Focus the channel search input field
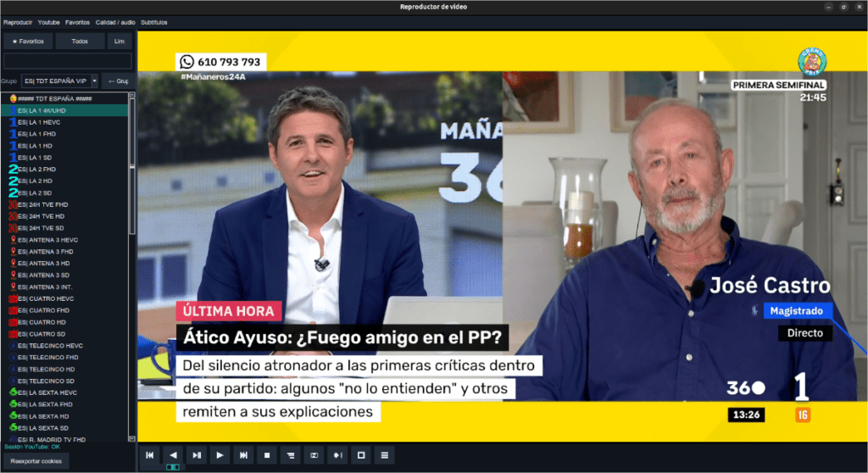This screenshot has height=473, width=868. [68, 61]
